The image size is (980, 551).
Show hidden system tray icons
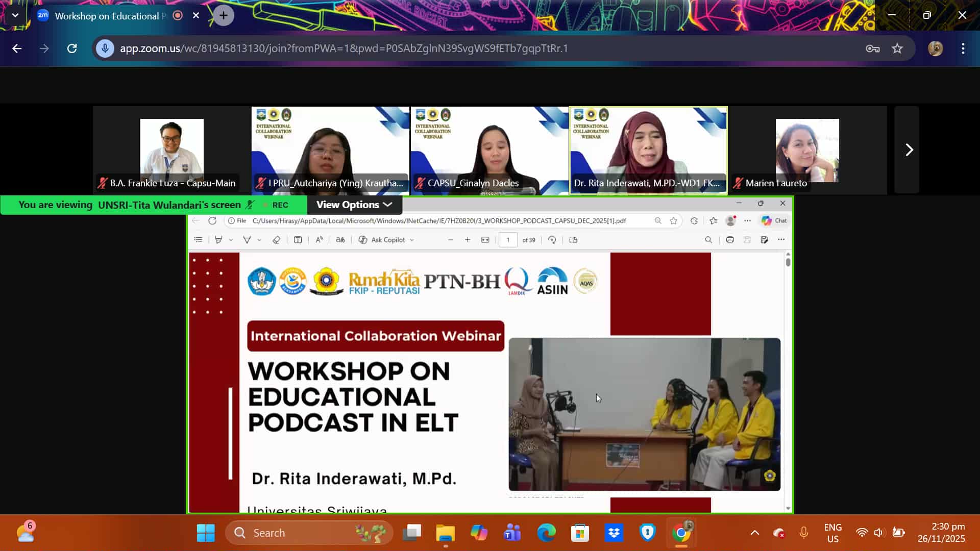tap(754, 533)
